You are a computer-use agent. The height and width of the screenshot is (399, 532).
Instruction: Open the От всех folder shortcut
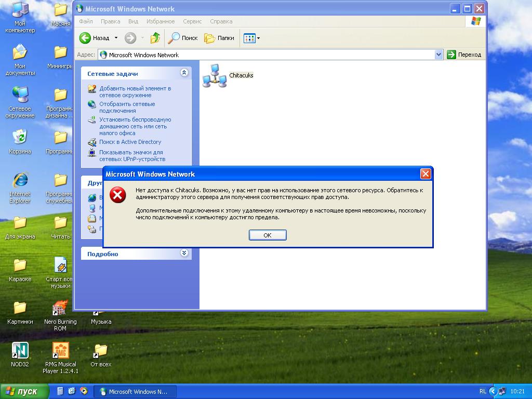[101, 355]
